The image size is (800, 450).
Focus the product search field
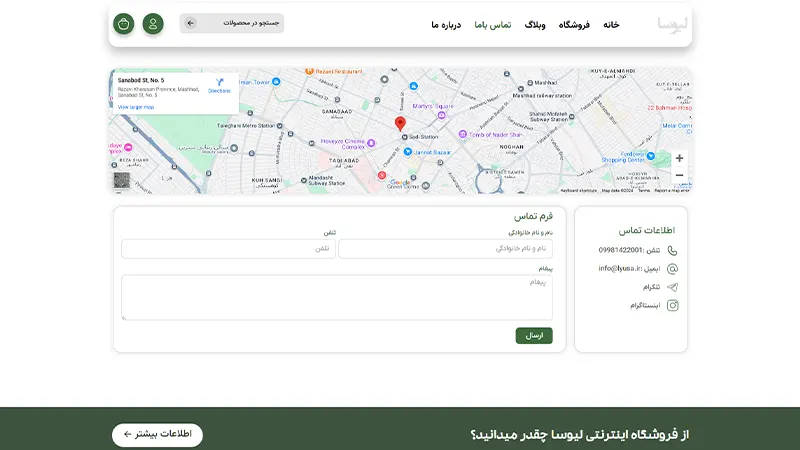[x=232, y=23]
